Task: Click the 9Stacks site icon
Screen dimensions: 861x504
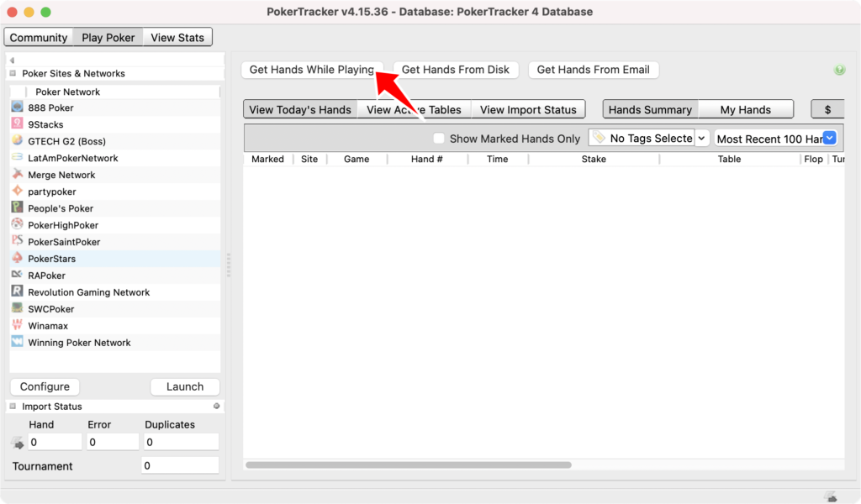Action: coord(18,124)
